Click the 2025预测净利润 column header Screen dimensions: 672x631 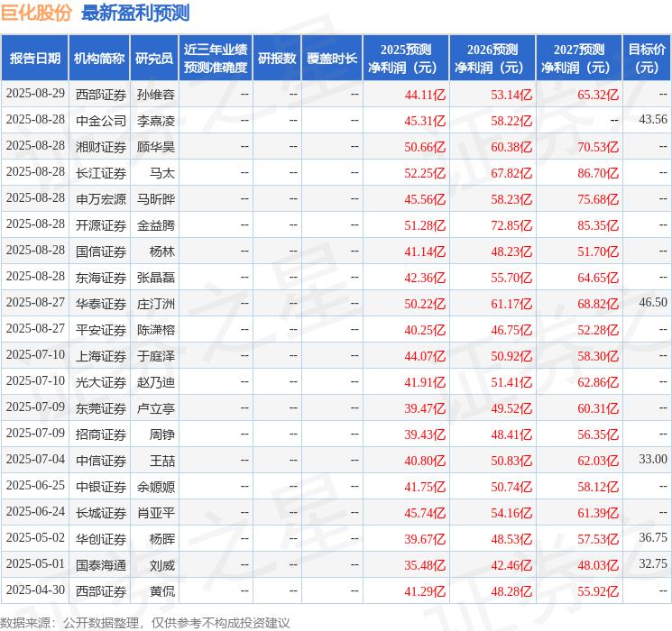(x=406, y=59)
